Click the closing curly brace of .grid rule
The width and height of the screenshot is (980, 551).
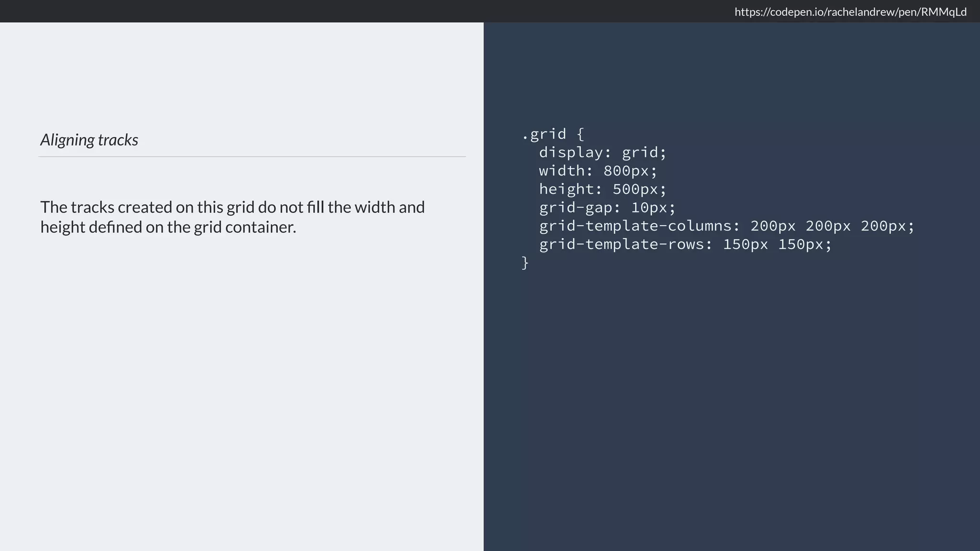click(x=525, y=263)
